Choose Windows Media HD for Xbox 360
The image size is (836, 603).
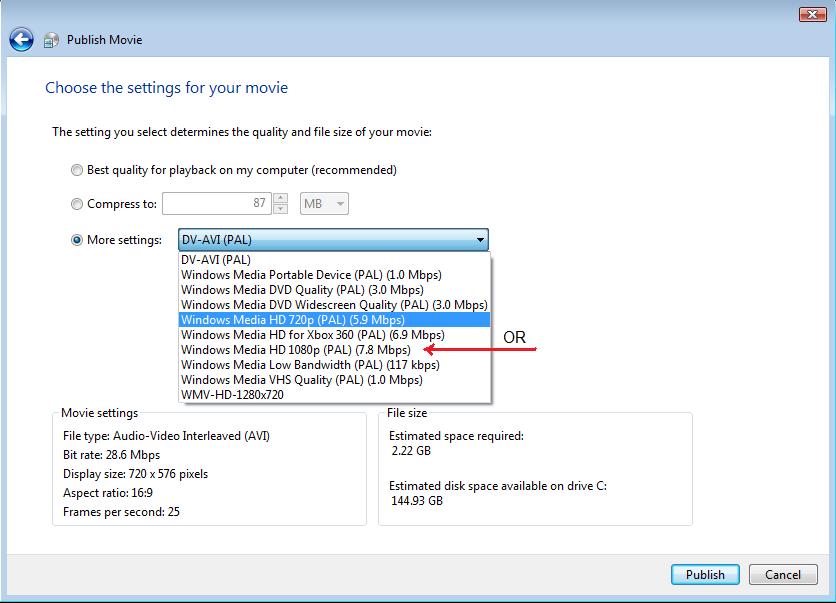coord(312,335)
